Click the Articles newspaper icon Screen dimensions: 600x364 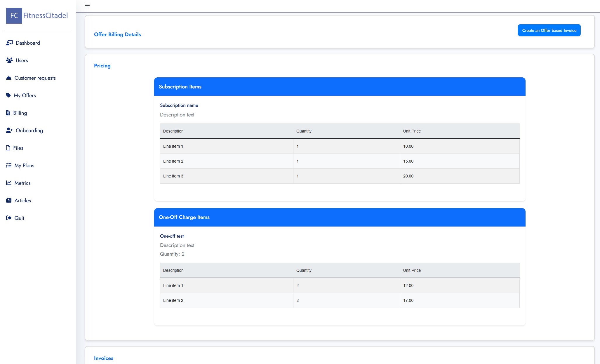point(9,200)
